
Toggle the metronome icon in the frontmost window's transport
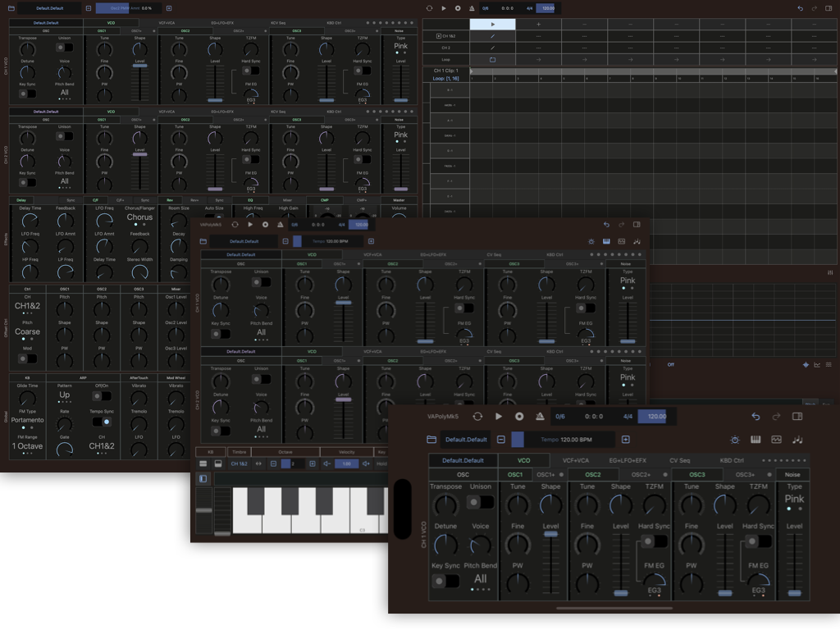pos(540,417)
